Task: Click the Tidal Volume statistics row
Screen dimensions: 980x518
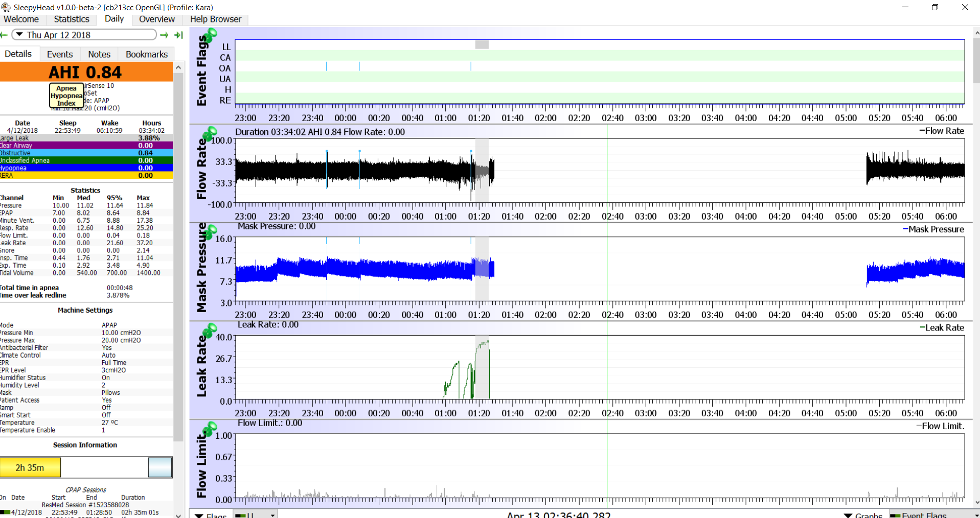Action: (86, 273)
